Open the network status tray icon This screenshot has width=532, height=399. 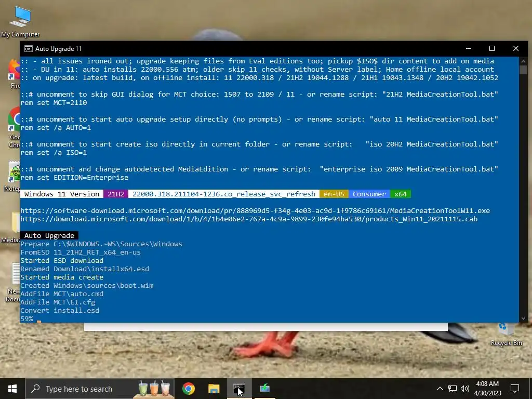(x=453, y=389)
